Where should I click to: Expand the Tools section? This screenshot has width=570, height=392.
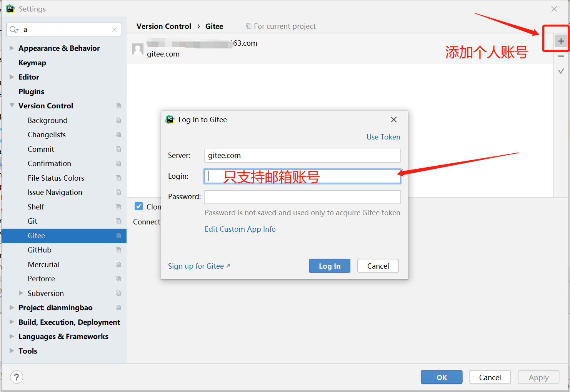click(x=11, y=350)
